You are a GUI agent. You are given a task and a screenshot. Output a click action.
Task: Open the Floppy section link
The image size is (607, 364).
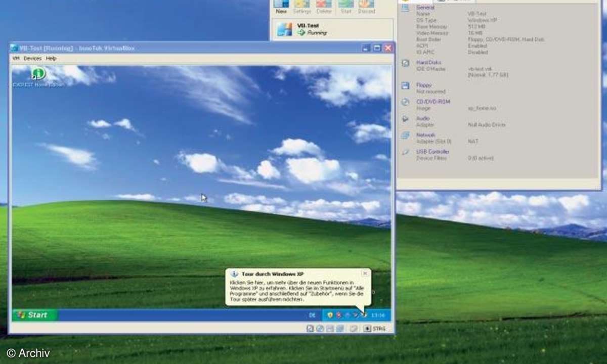coord(423,85)
